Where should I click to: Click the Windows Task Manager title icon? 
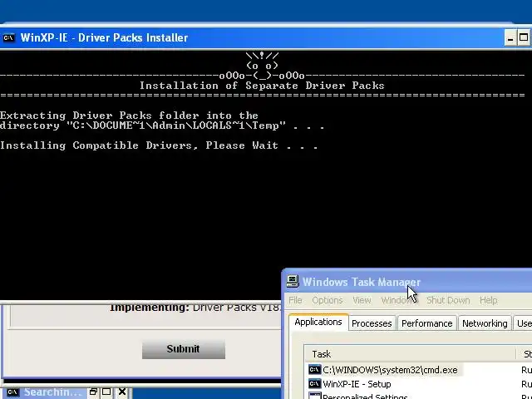pos(293,282)
